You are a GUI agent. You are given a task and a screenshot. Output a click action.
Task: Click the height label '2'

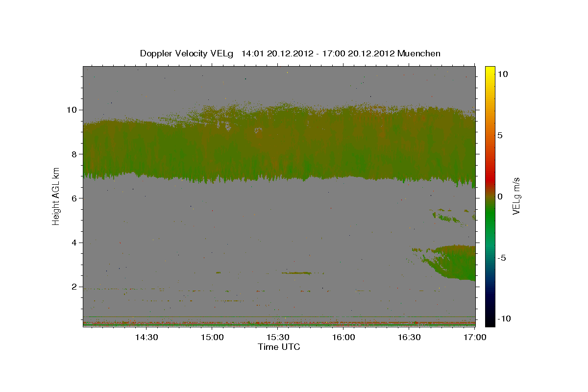click(75, 287)
